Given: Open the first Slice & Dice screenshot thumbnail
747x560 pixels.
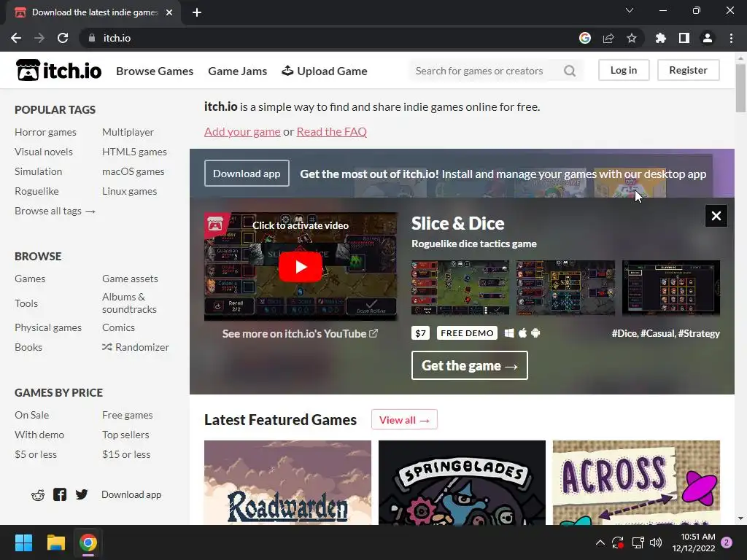Looking at the screenshot, I should [x=460, y=287].
